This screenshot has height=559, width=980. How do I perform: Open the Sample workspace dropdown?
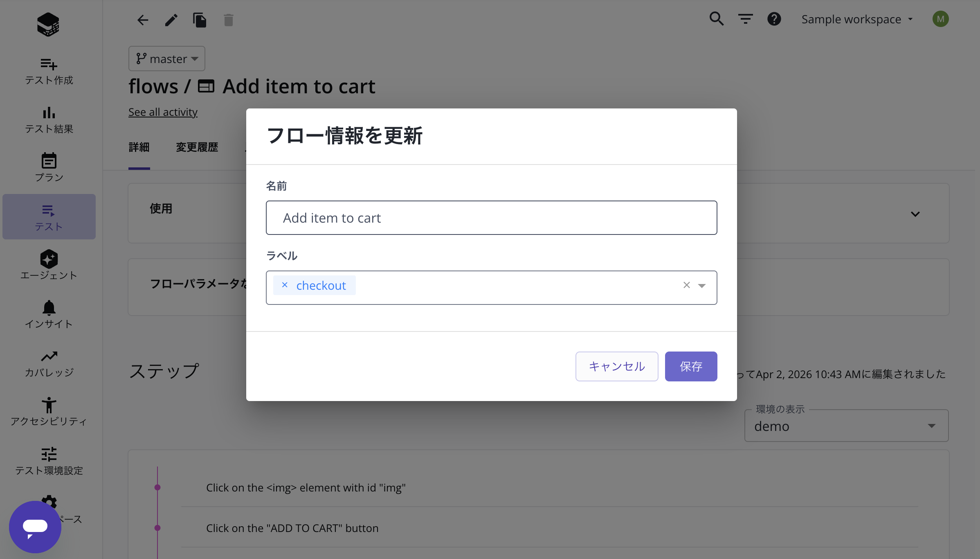point(857,19)
